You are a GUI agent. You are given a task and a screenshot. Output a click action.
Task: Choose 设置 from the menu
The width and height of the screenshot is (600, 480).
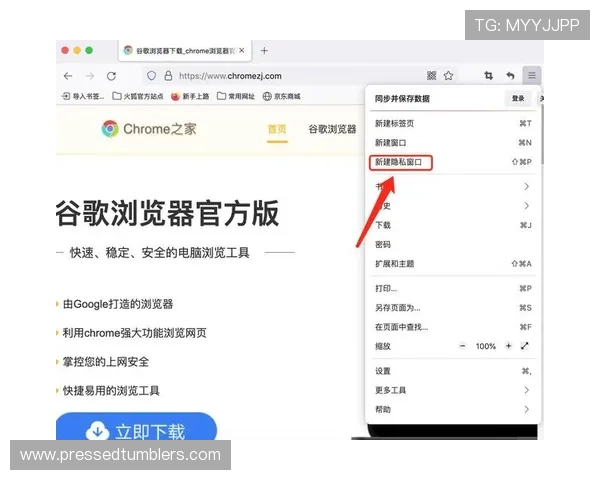(383, 371)
